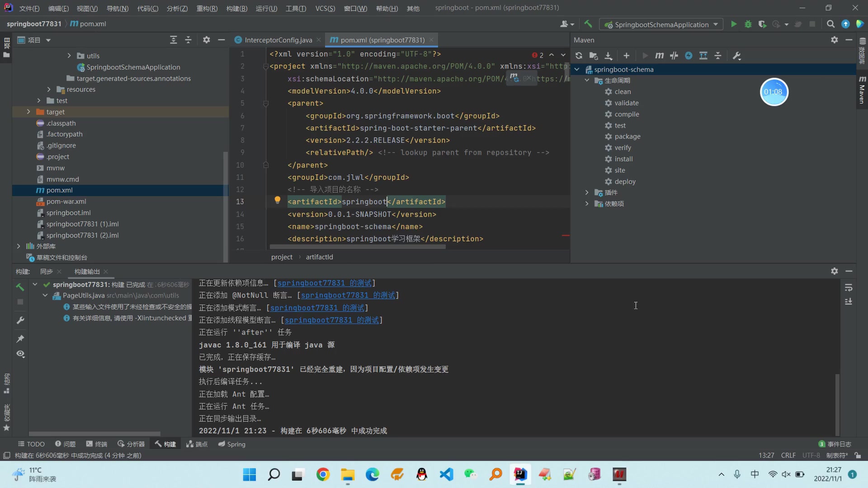This screenshot has height=488, width=868.
Task: Open the 重构(R) menu
Action: pyautogui.click(x=207, y=9)
